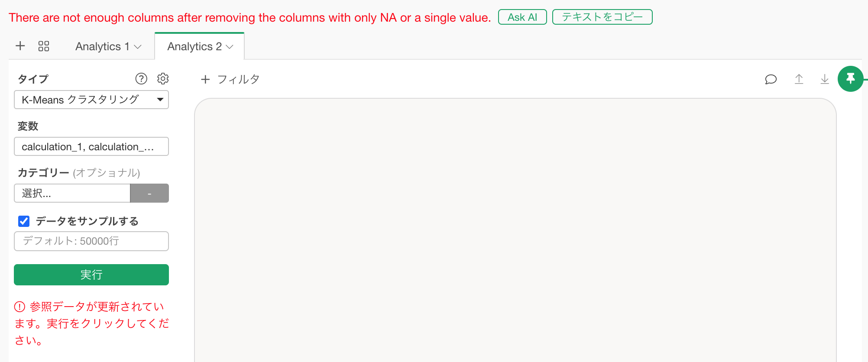Open the analytics grid view icon
This screenshot has width=868, height=362.
44,46
